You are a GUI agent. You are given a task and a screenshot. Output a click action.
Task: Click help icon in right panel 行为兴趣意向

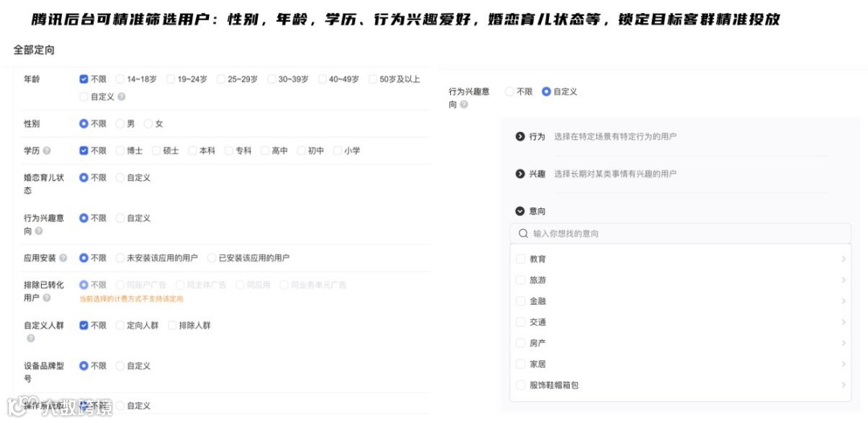464,105
